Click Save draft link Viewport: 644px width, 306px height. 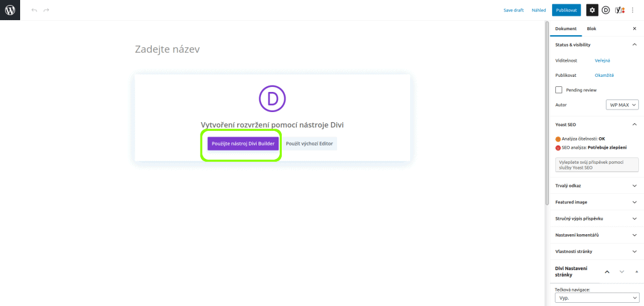(x=514, y=10)
